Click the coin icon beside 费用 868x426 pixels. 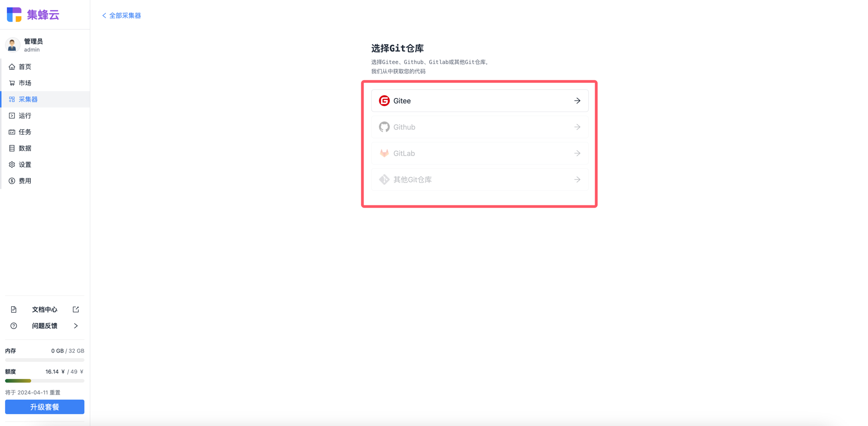12,181
